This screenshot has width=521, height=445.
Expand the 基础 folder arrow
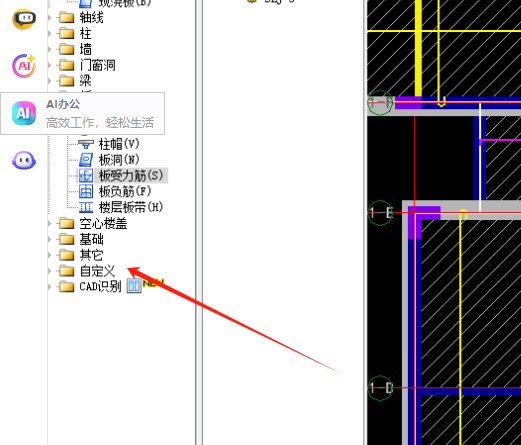coord(49,239)
